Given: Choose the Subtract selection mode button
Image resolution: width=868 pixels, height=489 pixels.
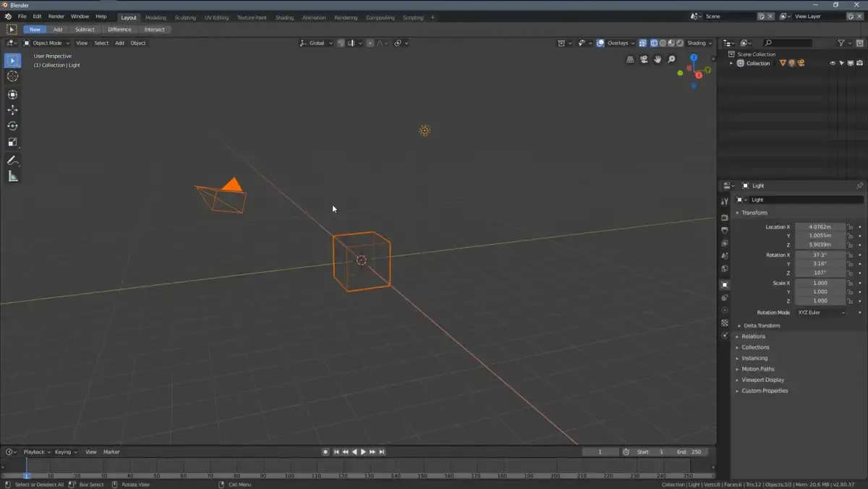Looking at the screenshot, I should [x=85, y=30].
